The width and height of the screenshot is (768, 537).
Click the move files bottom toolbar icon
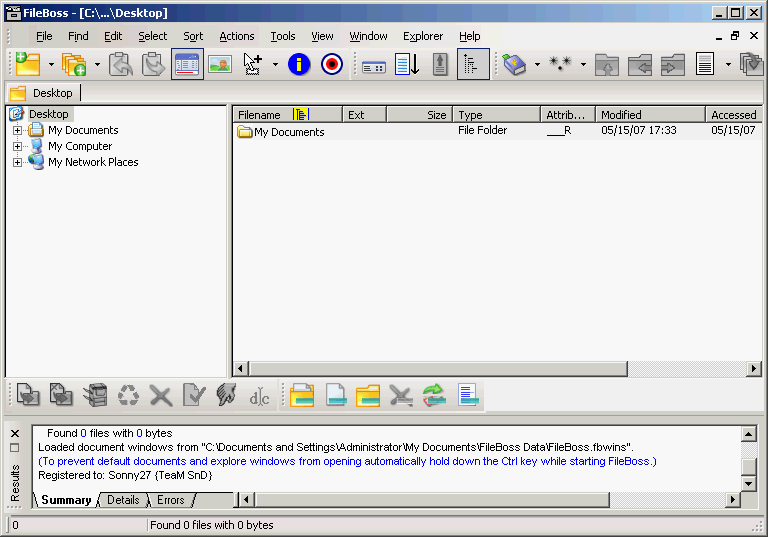click(61, 394)
